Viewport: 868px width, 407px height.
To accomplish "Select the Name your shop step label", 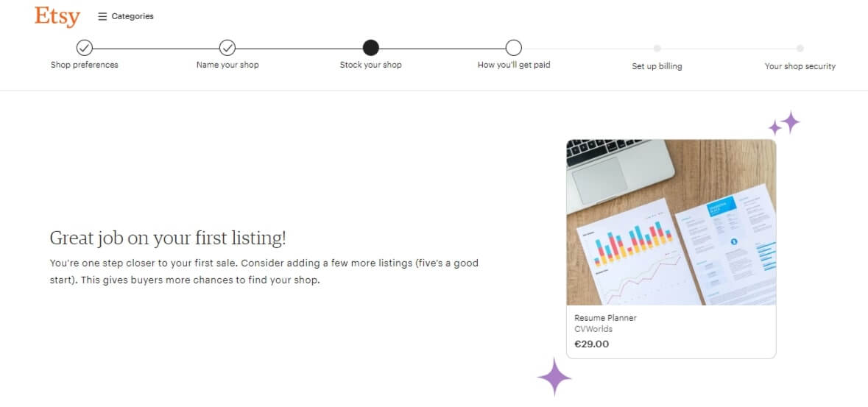I will tap(227, 65).
